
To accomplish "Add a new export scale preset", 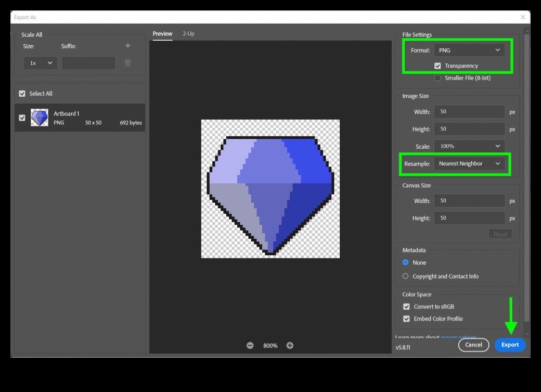I will pos(127,46).
